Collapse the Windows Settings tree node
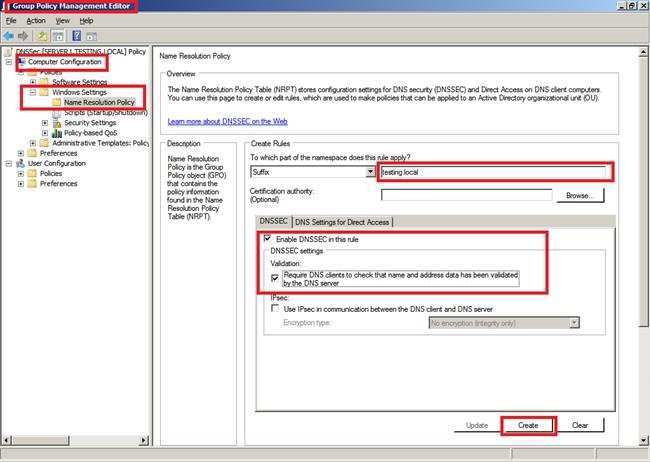The image size is (650, 462). click(x=33, y=92)
